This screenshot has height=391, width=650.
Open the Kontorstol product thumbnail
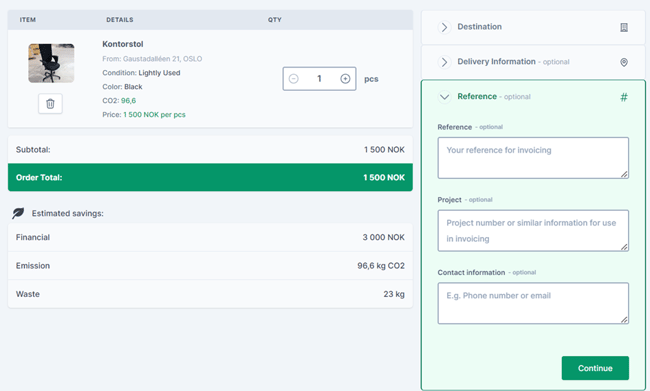point(51,63)
